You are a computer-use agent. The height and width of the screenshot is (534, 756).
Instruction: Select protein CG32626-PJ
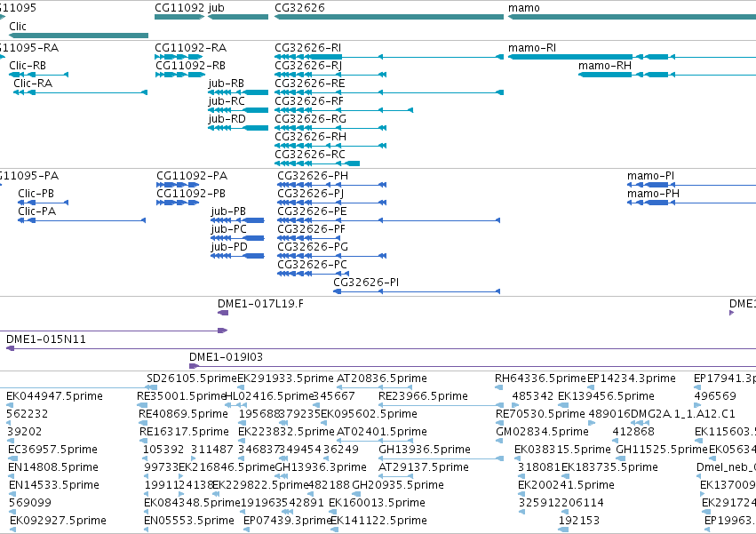331,203
